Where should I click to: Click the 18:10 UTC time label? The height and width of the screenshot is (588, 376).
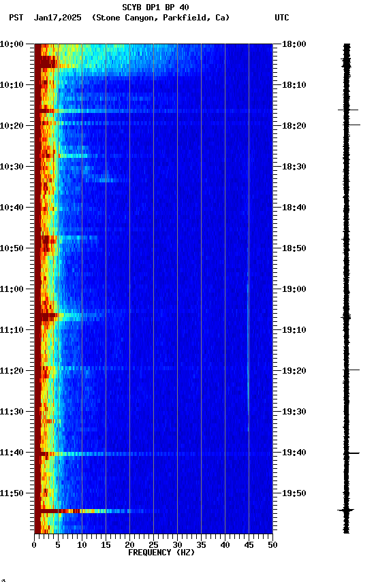coord(294,85)
